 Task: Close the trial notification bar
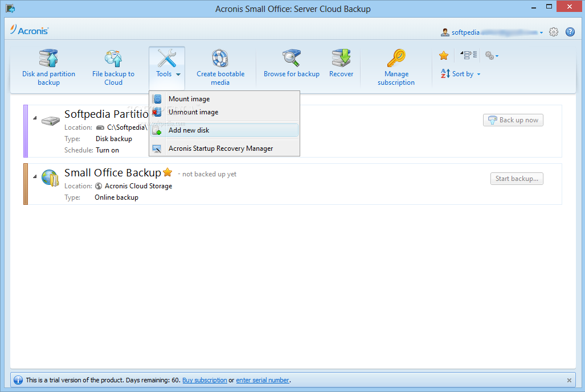coord(569,381)
